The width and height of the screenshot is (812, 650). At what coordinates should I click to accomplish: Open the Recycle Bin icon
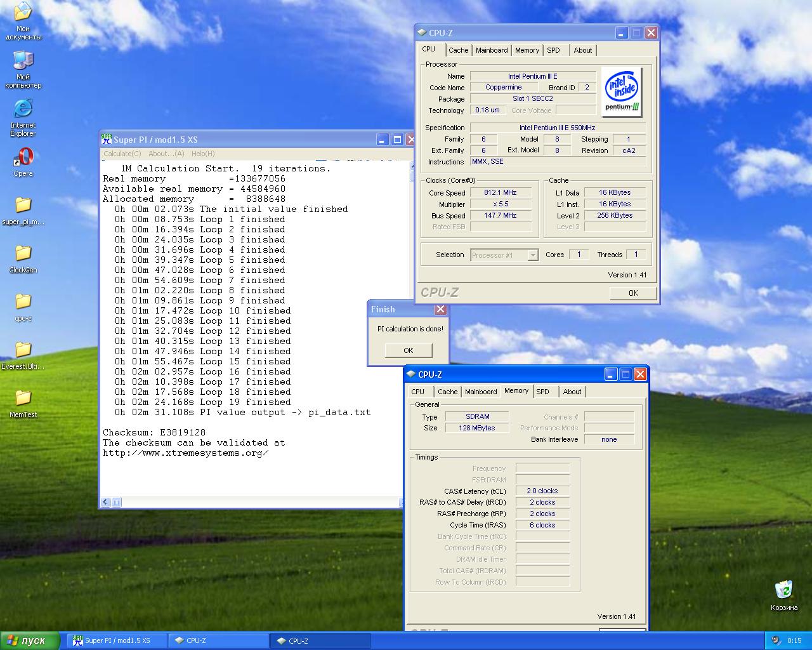coord(784,595)
